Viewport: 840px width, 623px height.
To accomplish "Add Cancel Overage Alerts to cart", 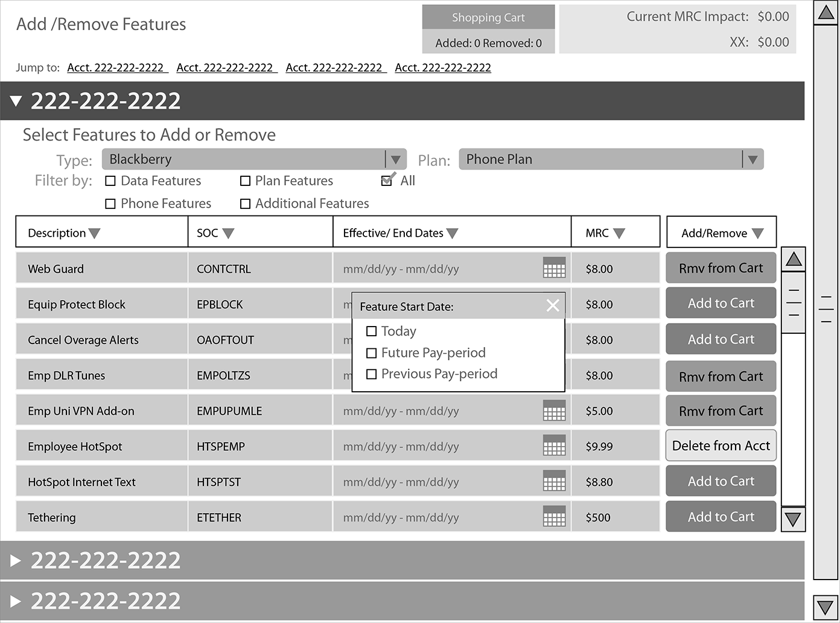I will pyautogui.click(x=721, y=339).
